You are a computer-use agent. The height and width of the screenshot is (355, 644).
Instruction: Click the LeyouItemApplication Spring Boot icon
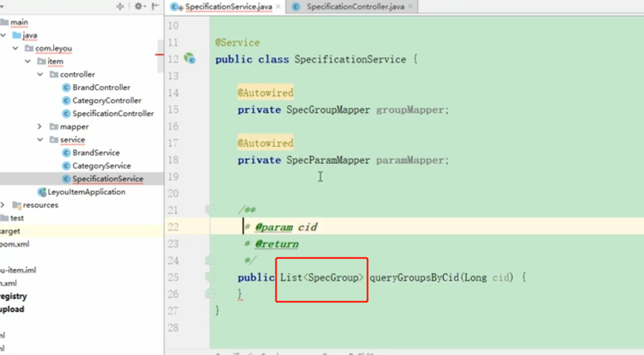pos(42,192)
